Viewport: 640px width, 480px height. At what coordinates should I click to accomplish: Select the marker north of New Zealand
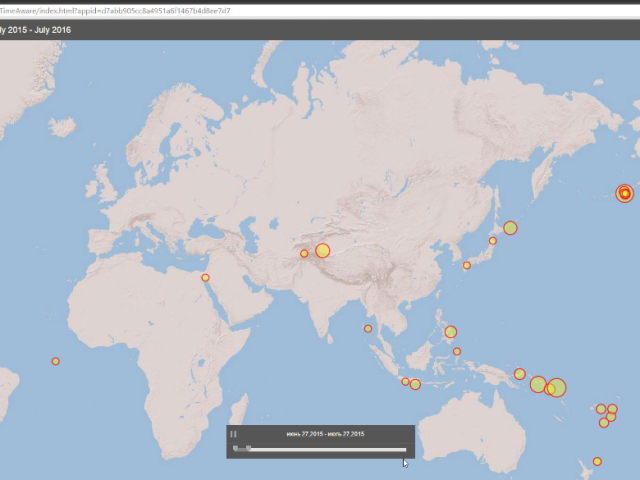pyautogui.click(x=597, y=461)
